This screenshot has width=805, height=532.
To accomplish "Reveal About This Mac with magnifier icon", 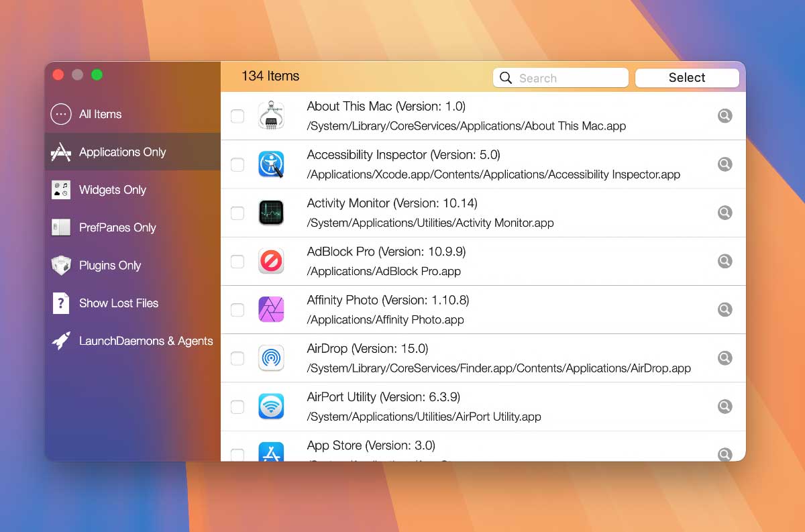I will [x=724, y=116].
